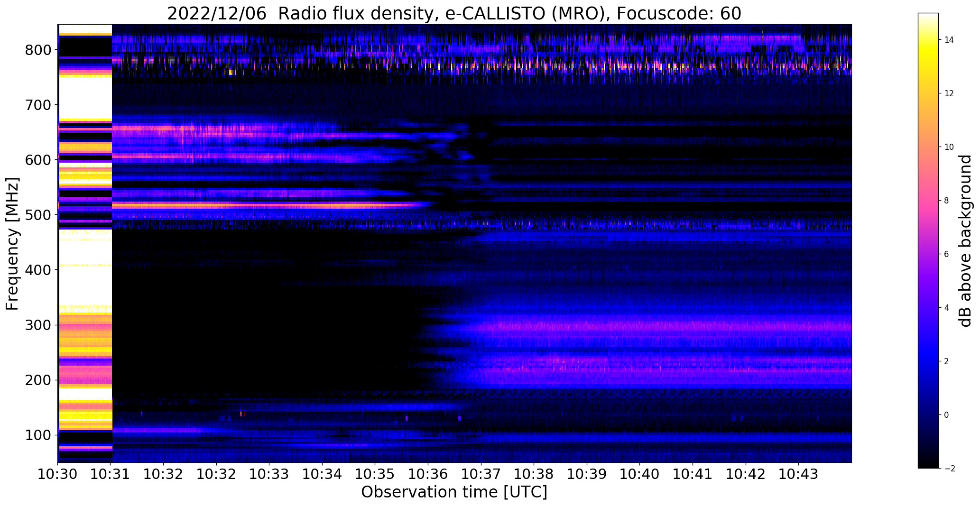The image size is (980, 506).
Task: Click the 10:30 time tick label
Action: point(58,474)
